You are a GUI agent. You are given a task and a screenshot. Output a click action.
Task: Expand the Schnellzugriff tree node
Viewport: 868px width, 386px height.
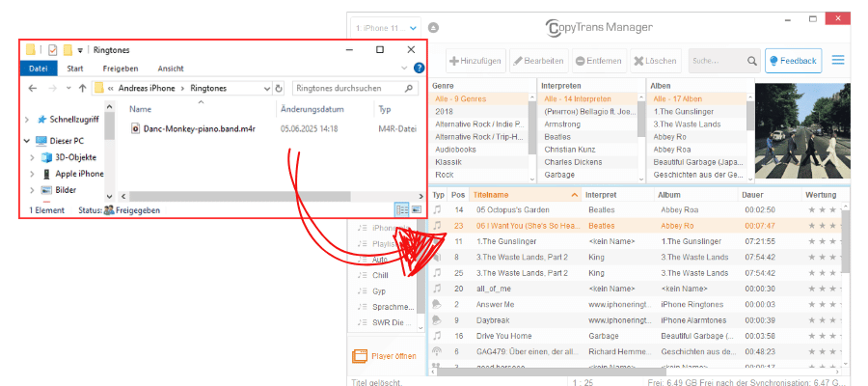tap(27, 119)
